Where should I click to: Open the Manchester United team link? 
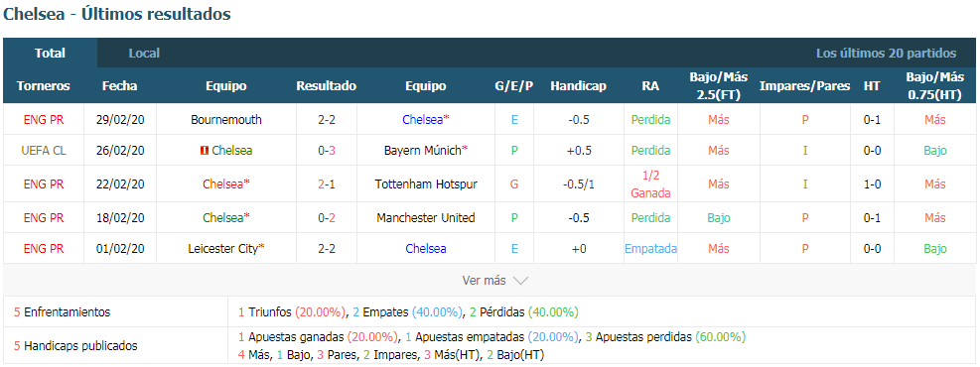[x=426, y=218]
